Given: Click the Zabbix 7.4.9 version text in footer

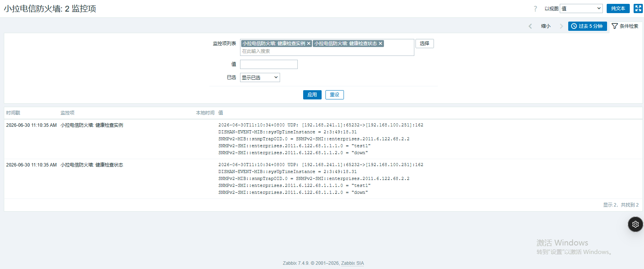Looking at the screenshot, I should (296, 263).
